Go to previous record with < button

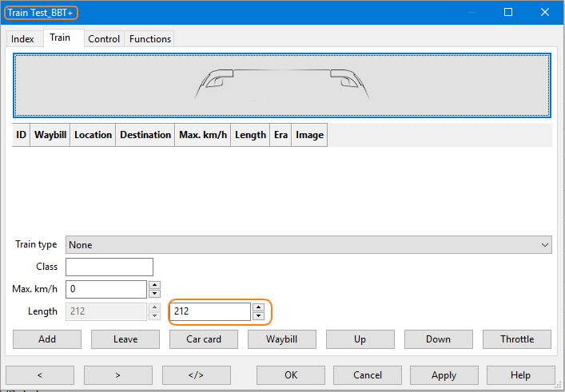tap(40, 375)
